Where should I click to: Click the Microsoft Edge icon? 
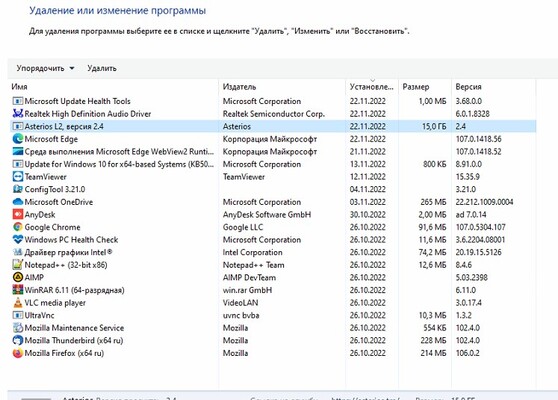(x=17, y=139)
